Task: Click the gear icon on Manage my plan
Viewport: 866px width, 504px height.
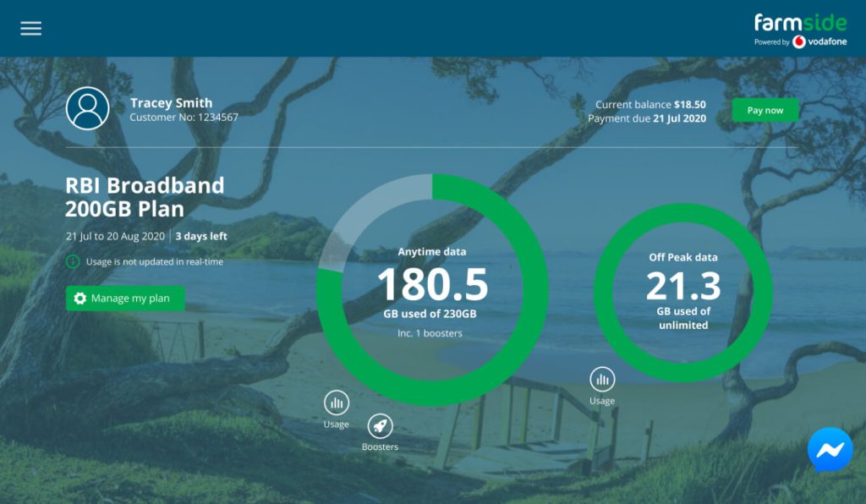Action: coord(81,298)
